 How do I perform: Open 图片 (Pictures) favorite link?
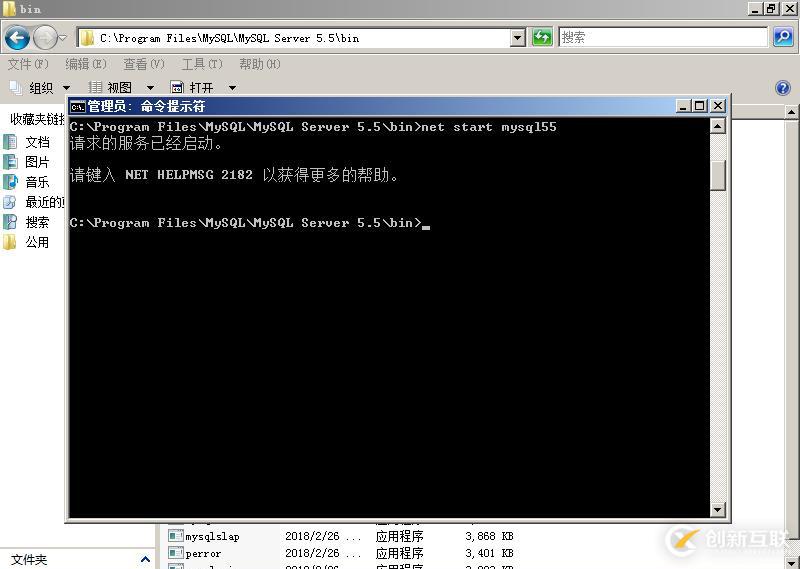37,162
